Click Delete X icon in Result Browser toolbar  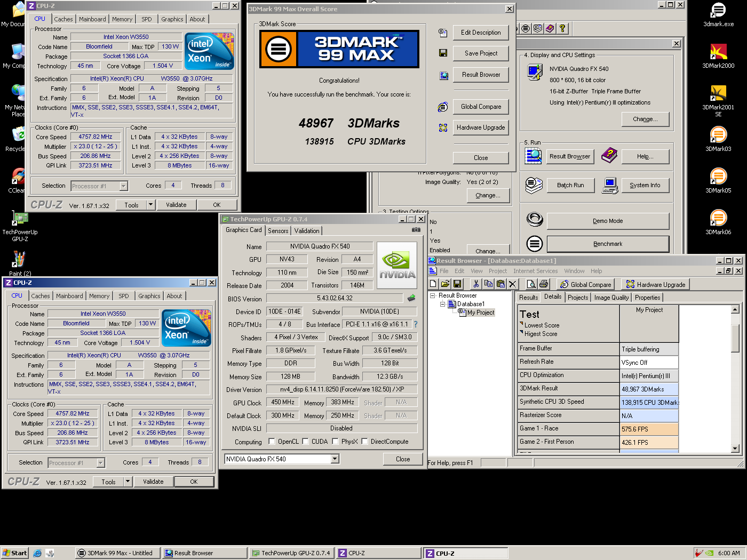(x=512, y=284)
